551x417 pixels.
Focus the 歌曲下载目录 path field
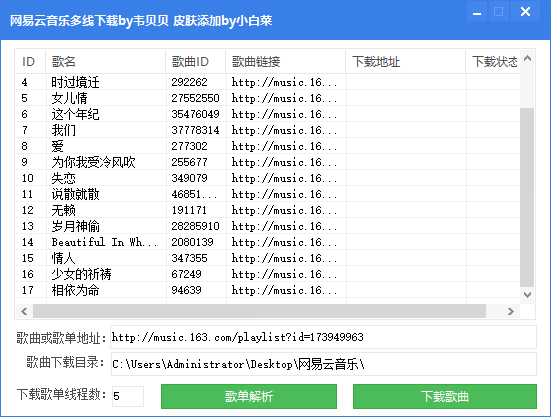tap(323, 364)
